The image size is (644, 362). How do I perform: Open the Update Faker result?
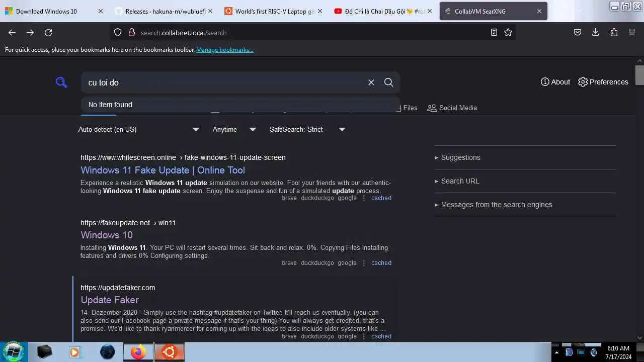110,300
